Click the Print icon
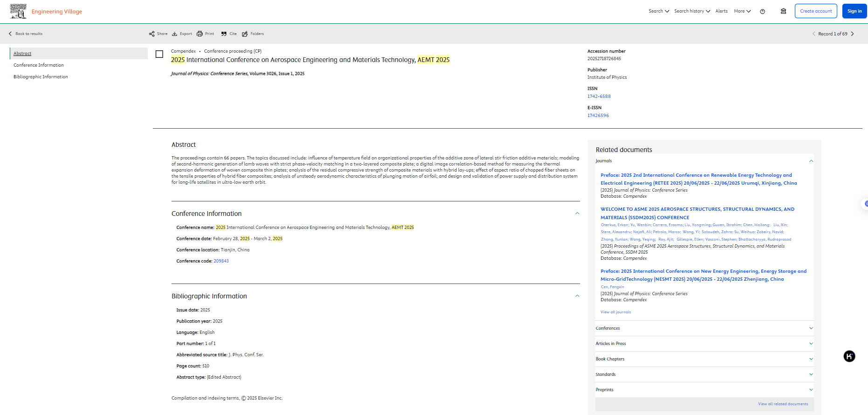 click(200, 34)
